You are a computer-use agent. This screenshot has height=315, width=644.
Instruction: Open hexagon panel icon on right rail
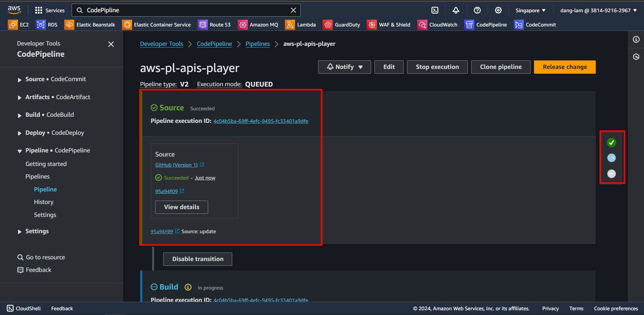click(636, 57)
